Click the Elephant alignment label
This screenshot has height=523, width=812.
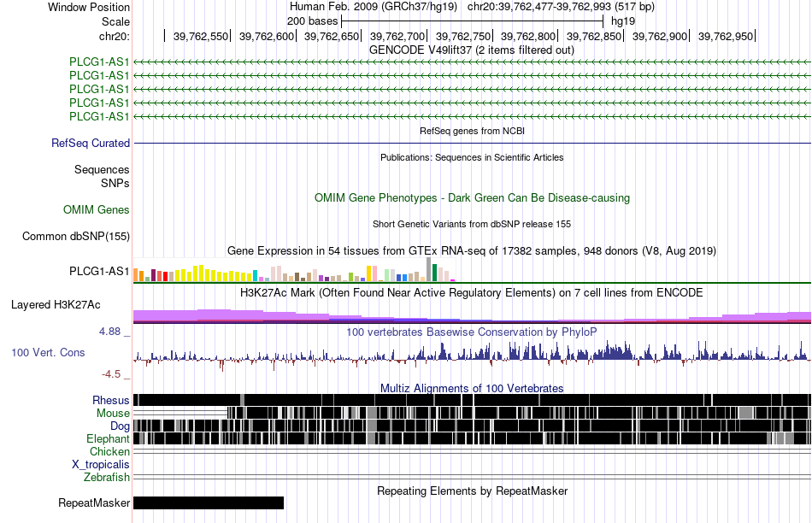click(x=108, y=438)
